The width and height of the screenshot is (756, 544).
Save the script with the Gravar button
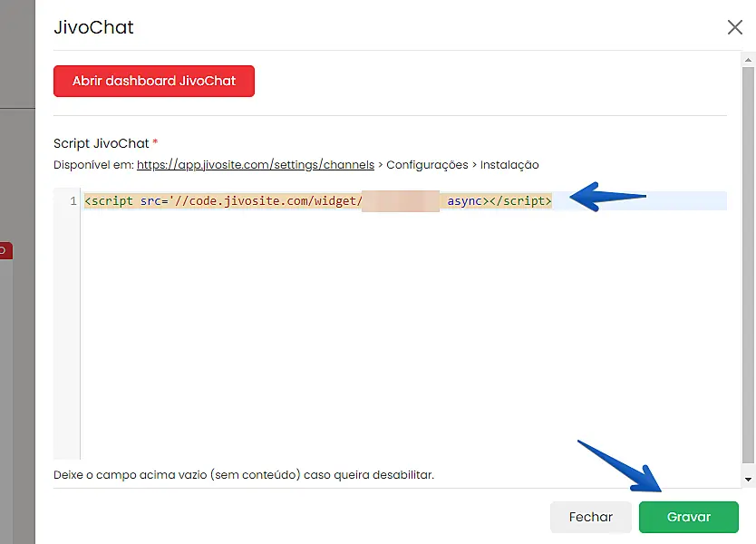pyautogui.click(x=689, y=517)
